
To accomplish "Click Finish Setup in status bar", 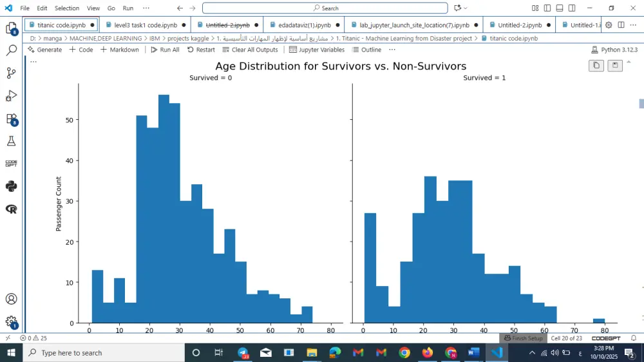I will (523, 338).
